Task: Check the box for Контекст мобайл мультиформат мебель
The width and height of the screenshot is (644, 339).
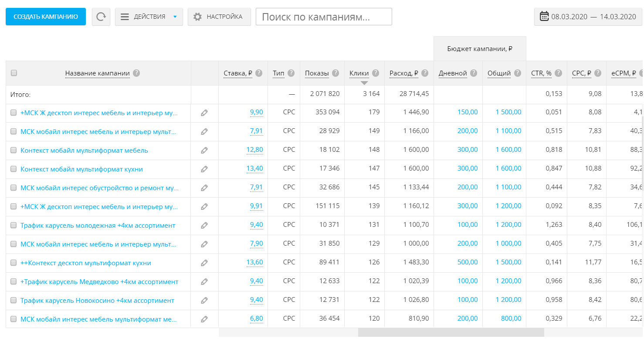Action: tap(14, 150)
